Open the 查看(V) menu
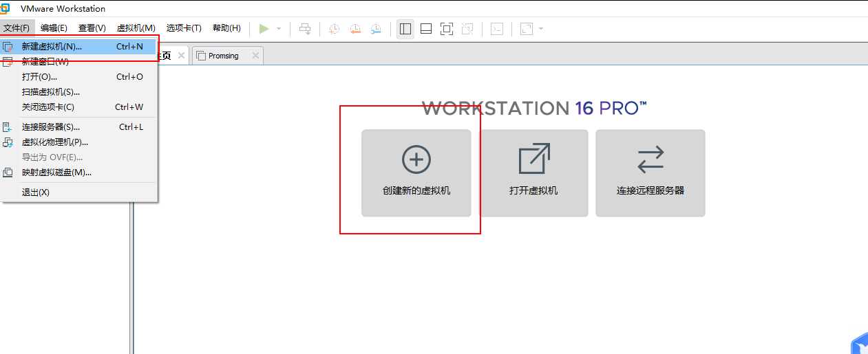868x354 pixels. (x=92, y=28)
